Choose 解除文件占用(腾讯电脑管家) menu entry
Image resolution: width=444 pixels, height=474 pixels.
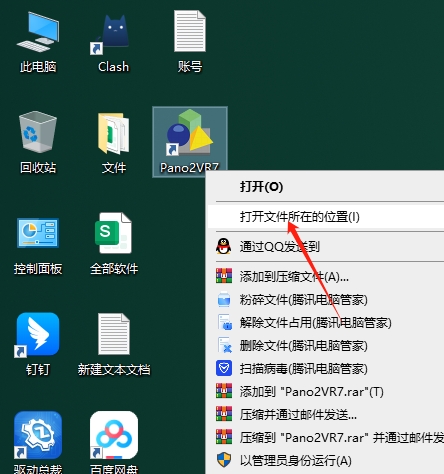point(326,322)
